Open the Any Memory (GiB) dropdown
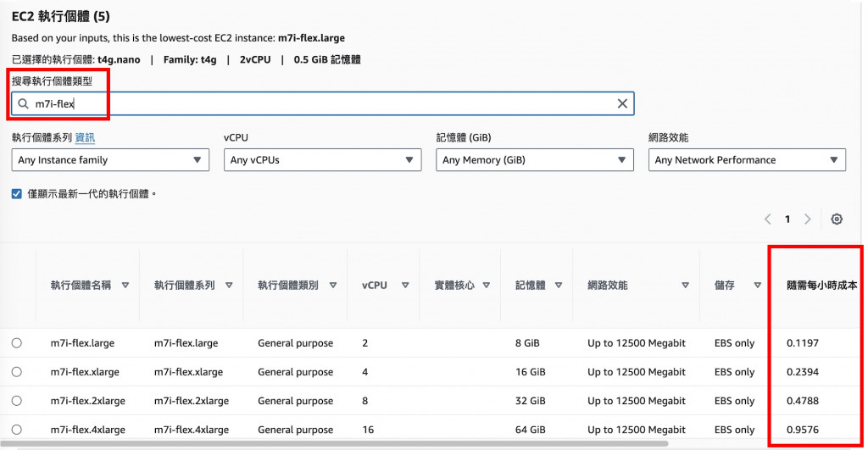 535,160
